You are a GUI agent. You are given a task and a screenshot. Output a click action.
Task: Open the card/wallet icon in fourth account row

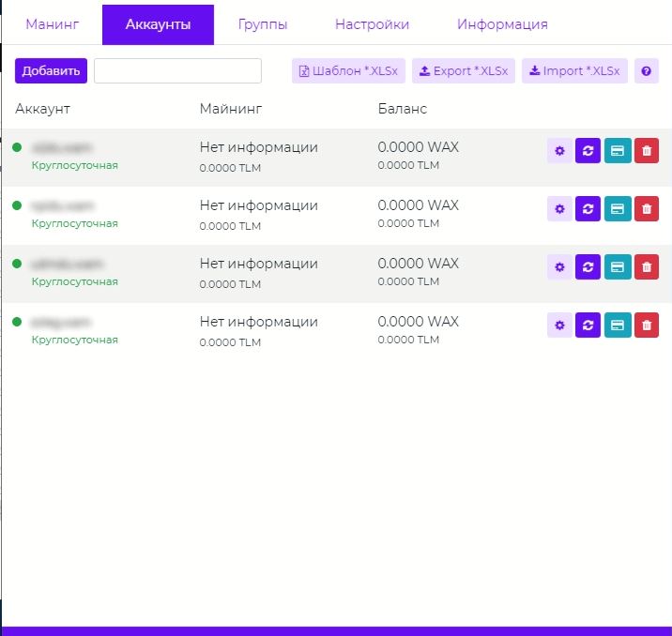pos(618,326)
